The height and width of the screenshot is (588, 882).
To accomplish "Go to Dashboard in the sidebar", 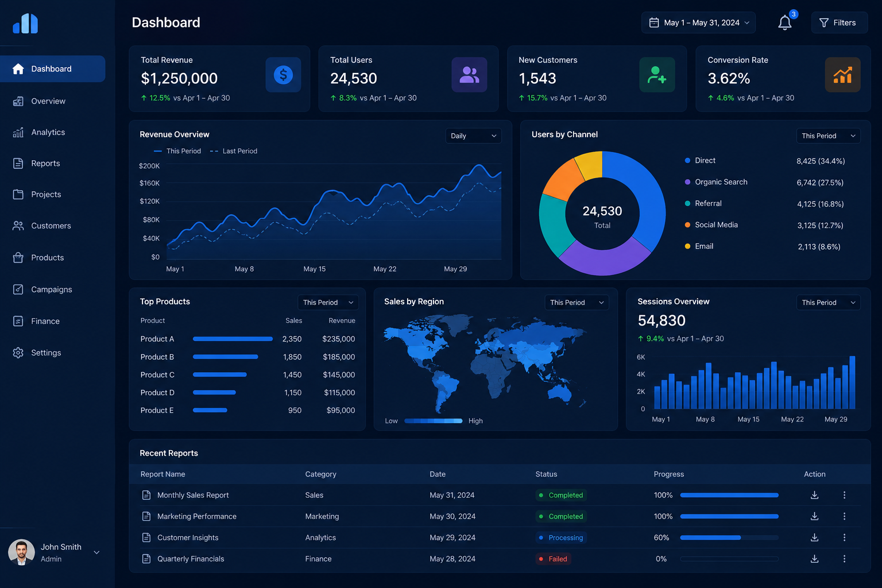I will 53,69.
